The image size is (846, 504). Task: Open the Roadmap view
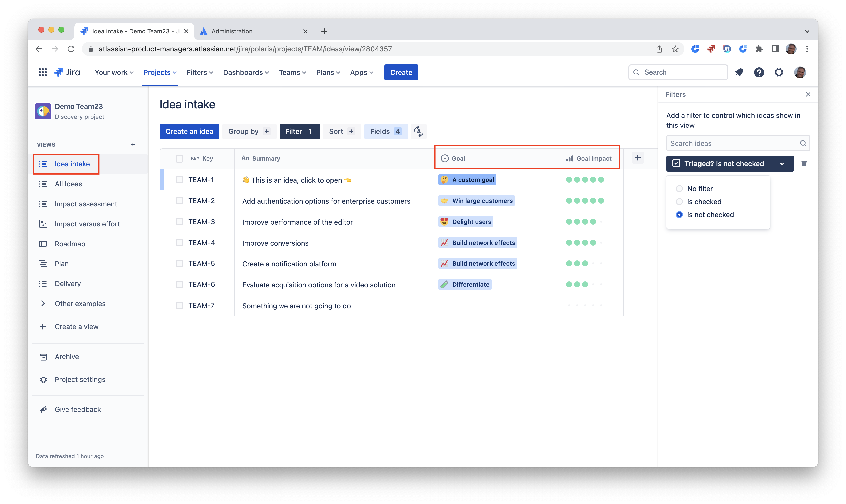pos(70,244)
